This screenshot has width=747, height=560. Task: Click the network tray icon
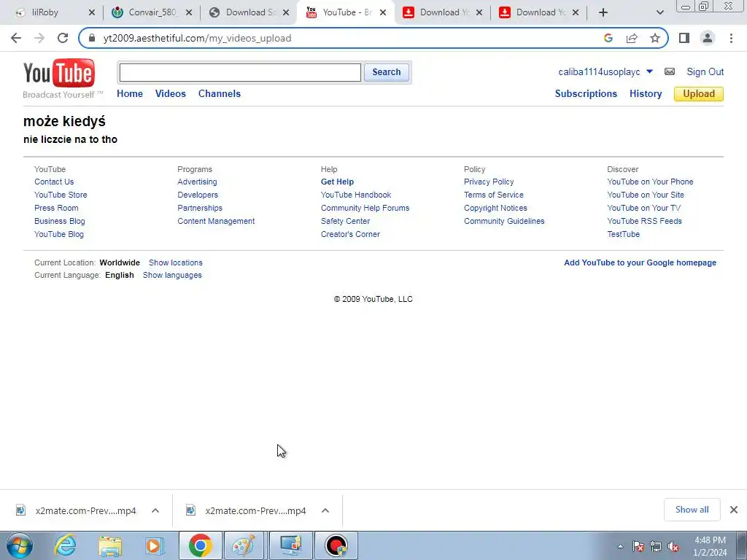[x=656, y=547]
